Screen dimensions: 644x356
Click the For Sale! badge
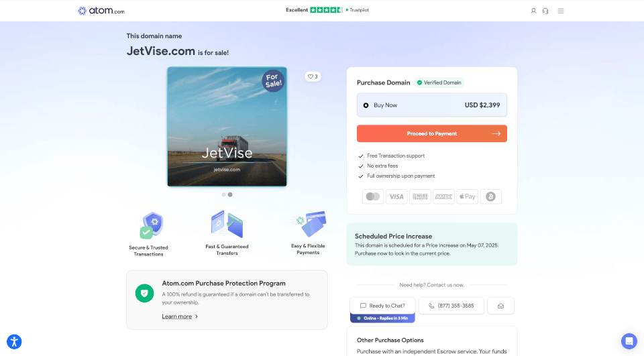click(x=273, y=81)
